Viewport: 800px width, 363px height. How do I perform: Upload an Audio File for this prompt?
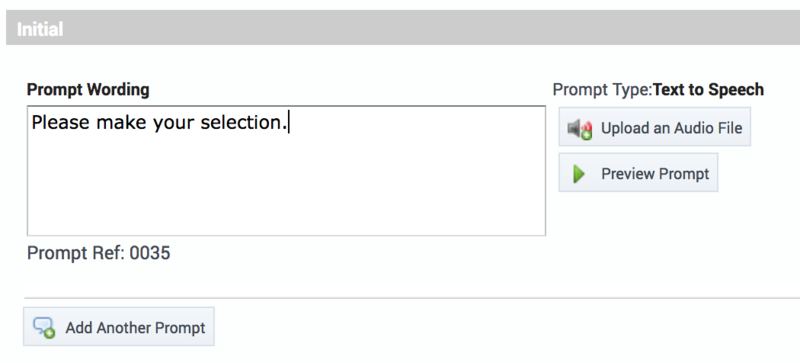(655, 127)
